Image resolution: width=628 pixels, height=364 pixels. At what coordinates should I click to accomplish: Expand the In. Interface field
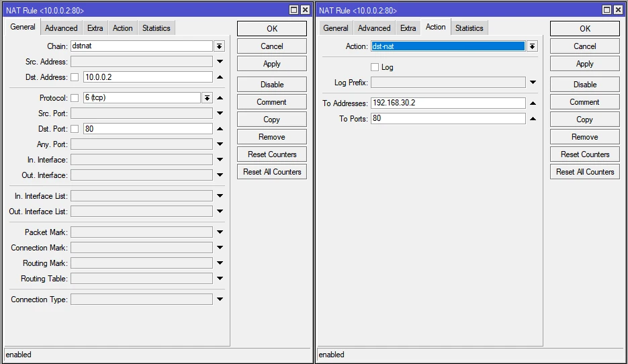pos(220,160)
